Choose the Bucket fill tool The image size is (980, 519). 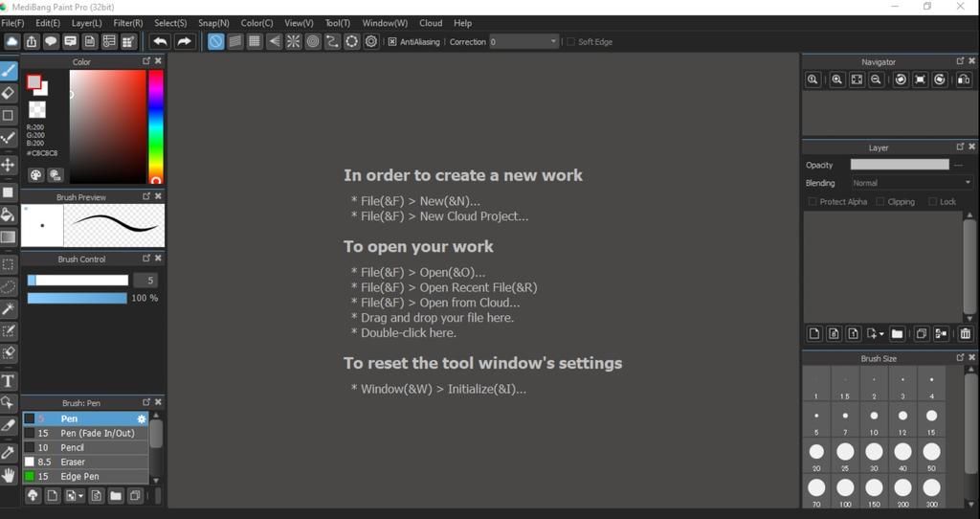pos(8,215)
